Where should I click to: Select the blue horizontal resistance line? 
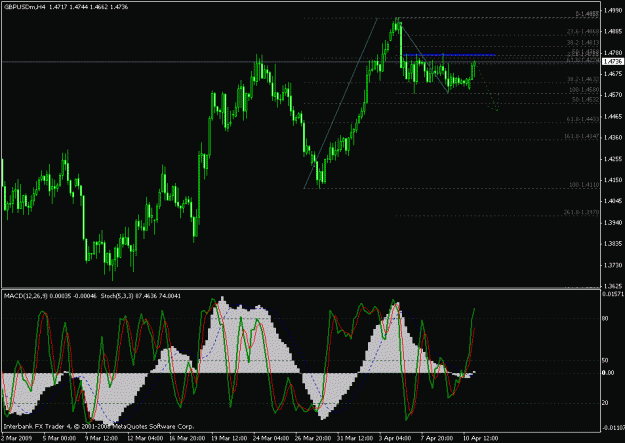(449, 55)
